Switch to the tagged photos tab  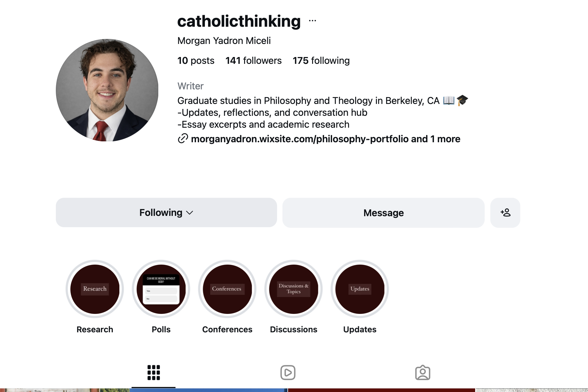point(423,372)
